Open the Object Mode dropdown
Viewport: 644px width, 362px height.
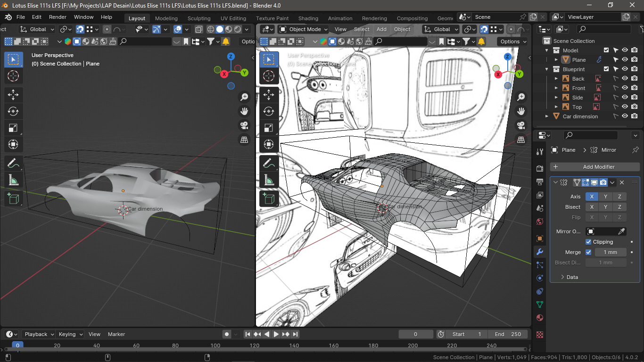pos(303,29)
